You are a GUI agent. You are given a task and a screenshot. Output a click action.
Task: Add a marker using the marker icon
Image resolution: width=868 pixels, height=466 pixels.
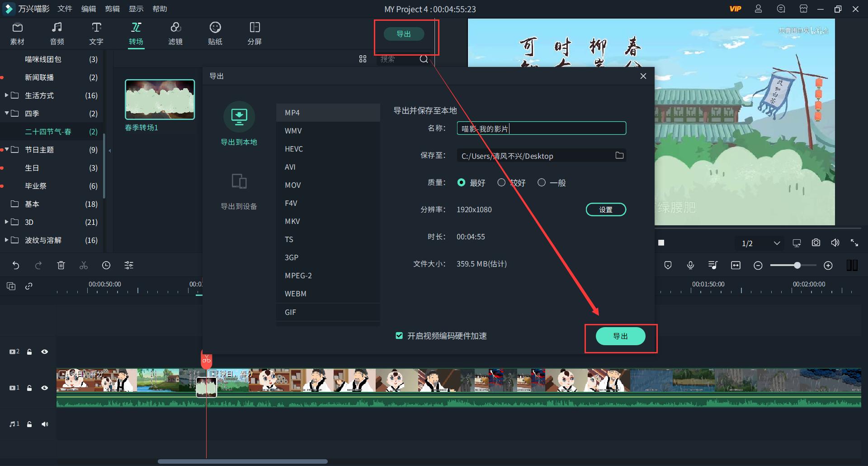click(668, 265)
